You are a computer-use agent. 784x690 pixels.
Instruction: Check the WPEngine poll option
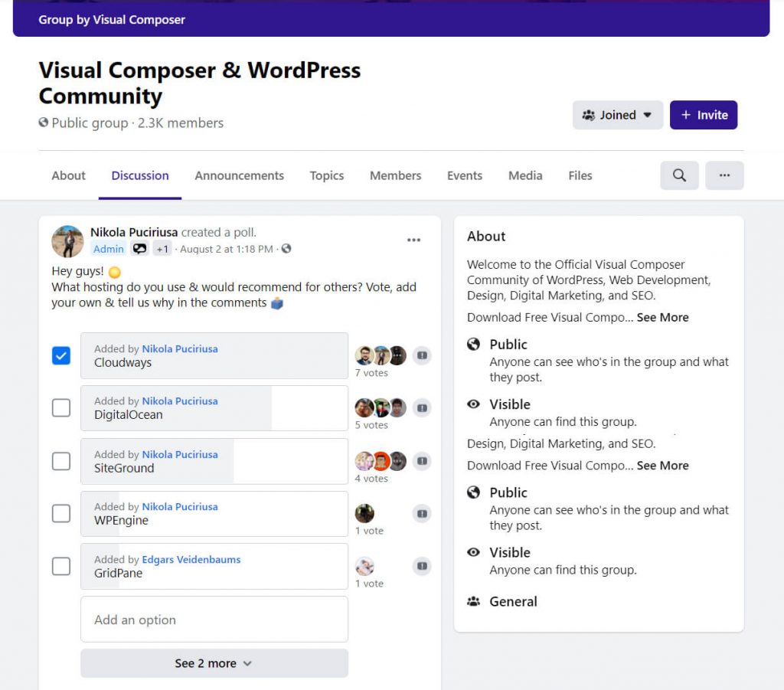(61, 514)
